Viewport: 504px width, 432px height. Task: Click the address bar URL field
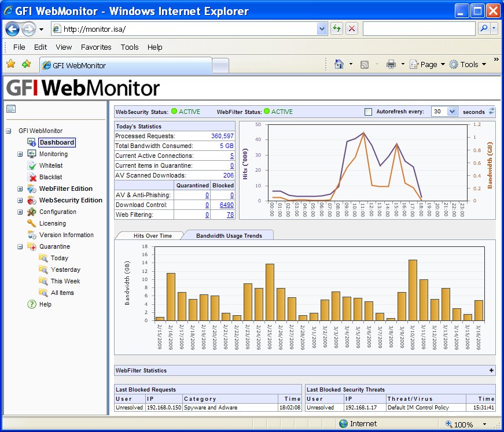188,29
